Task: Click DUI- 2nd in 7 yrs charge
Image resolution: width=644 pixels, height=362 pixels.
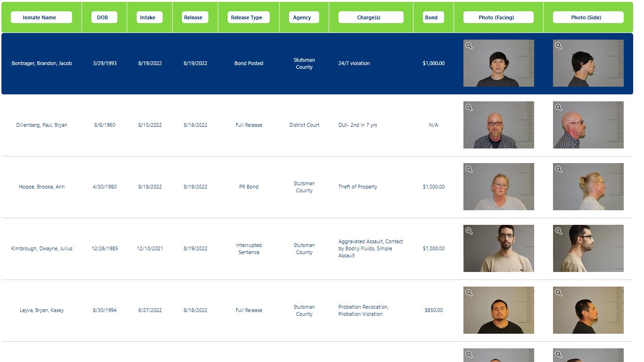Action: coord(357,125)
